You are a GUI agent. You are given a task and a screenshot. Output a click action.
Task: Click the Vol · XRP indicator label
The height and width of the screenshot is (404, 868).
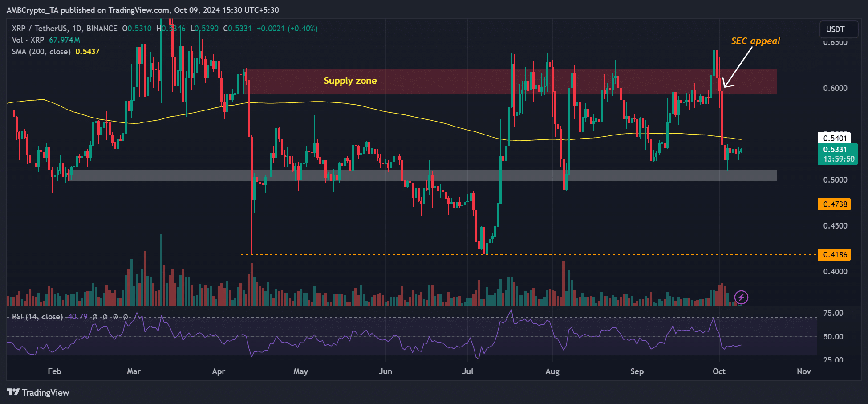(x=28, y=40)
